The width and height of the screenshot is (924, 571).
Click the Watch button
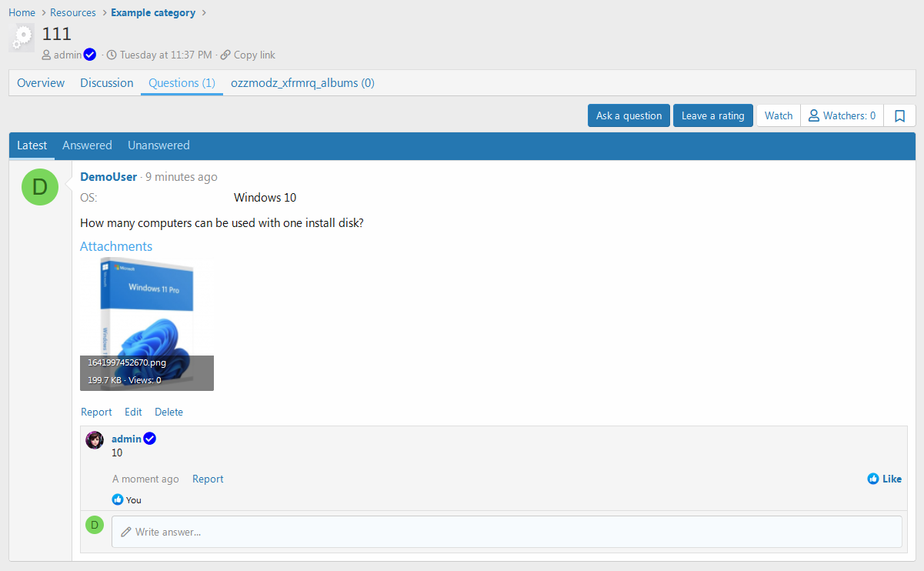click(779, 115)
